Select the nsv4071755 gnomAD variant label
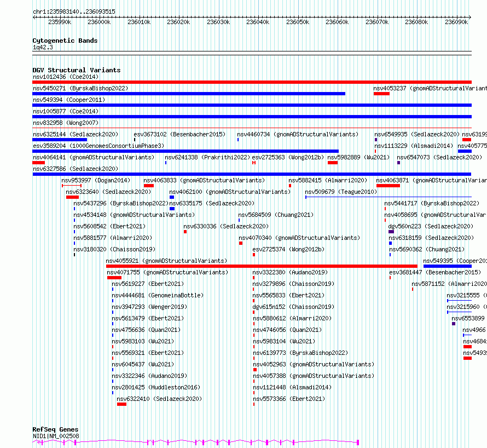Screen dimensions: 487x448 tap(168, 272)
